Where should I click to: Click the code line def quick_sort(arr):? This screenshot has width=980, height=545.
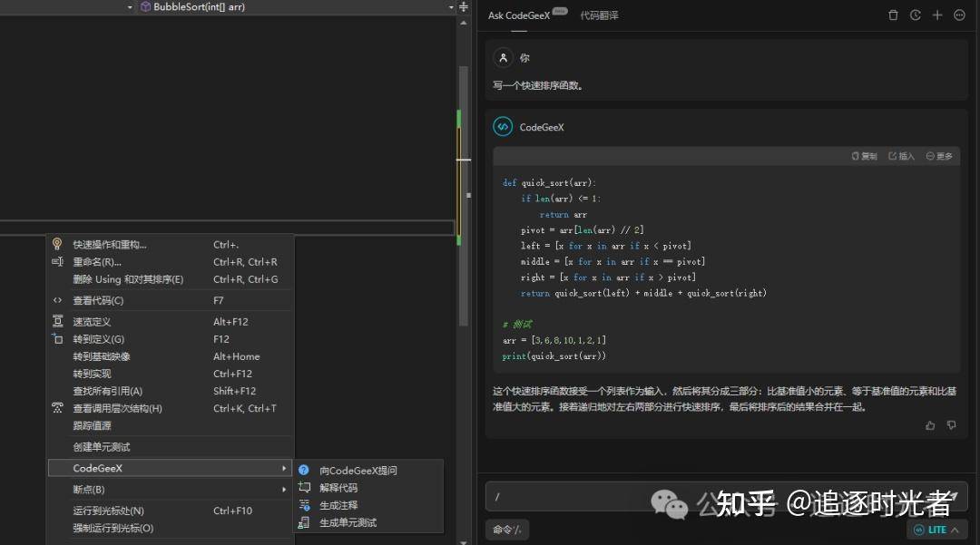pyautogui.click(x=549, y=183)
